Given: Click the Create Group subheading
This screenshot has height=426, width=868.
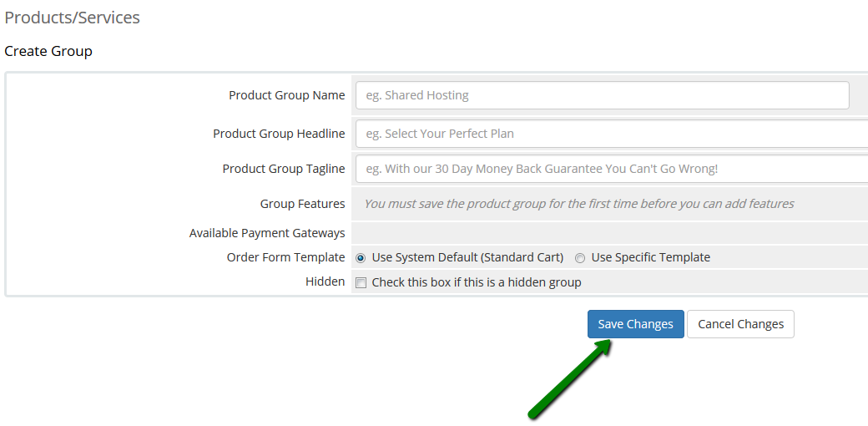Looking at the screenshot, I should [48, 51].
